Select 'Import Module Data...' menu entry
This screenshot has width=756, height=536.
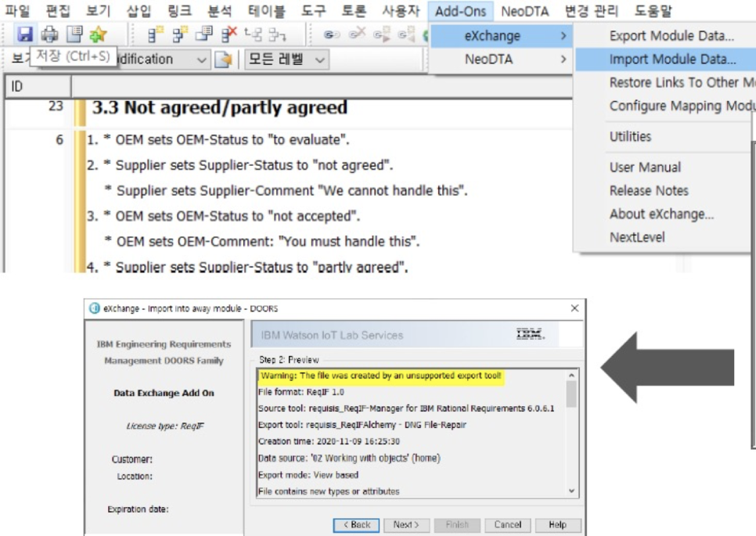tap(672, 59)
